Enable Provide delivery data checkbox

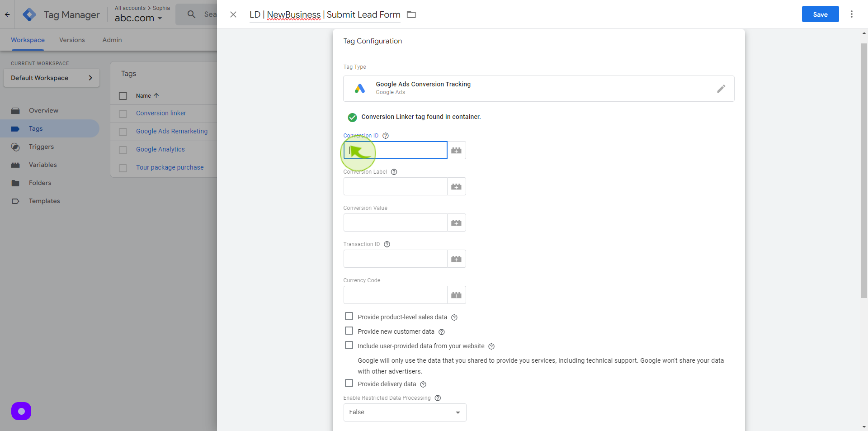point(349,383)
